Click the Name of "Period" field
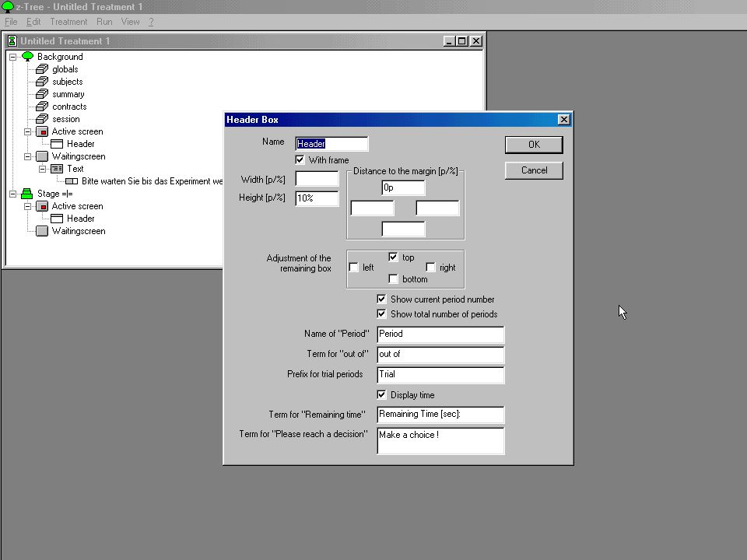This screenshot has width=747, height=560. [x=440, y=334]
